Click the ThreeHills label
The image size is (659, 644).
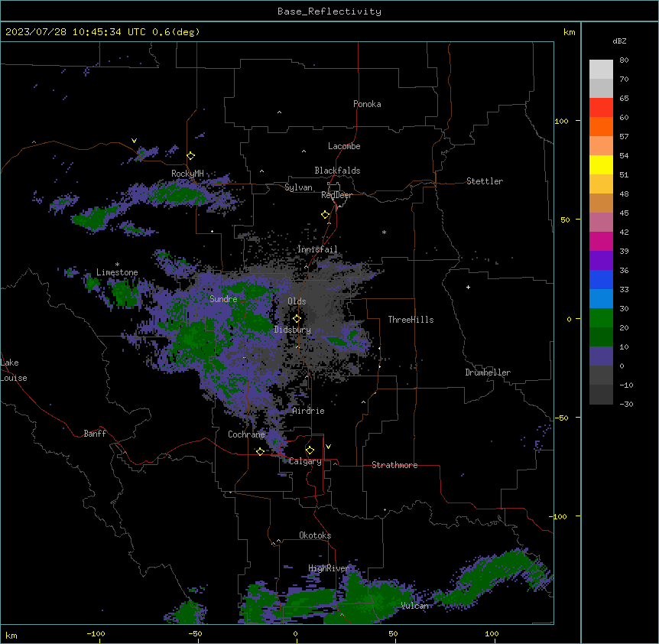coord(411,320)
